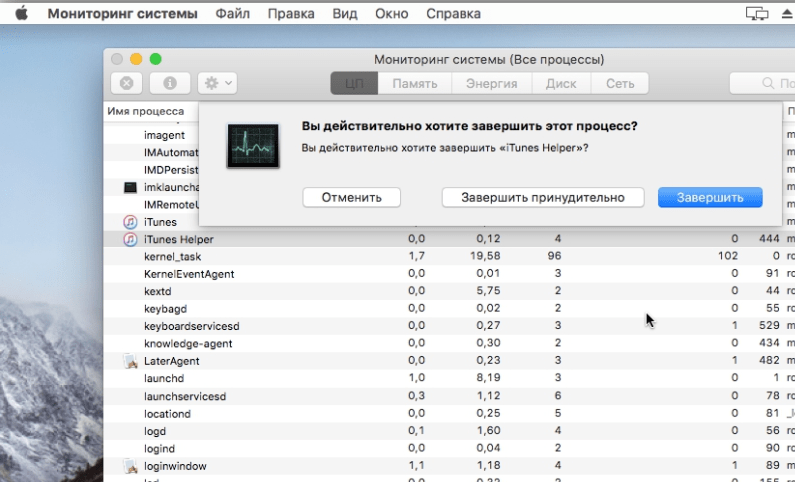Click the Отменить button

351,197
